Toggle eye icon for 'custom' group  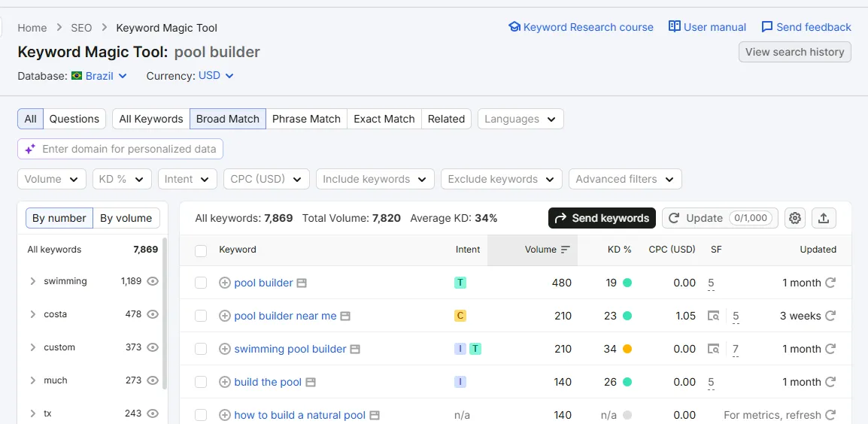tap(153, 347)
